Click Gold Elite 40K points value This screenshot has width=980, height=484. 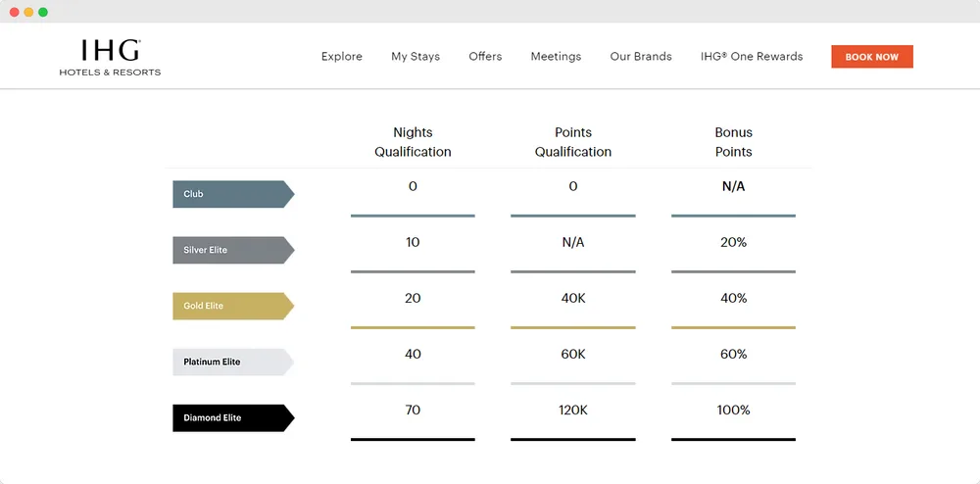(573, 298)
